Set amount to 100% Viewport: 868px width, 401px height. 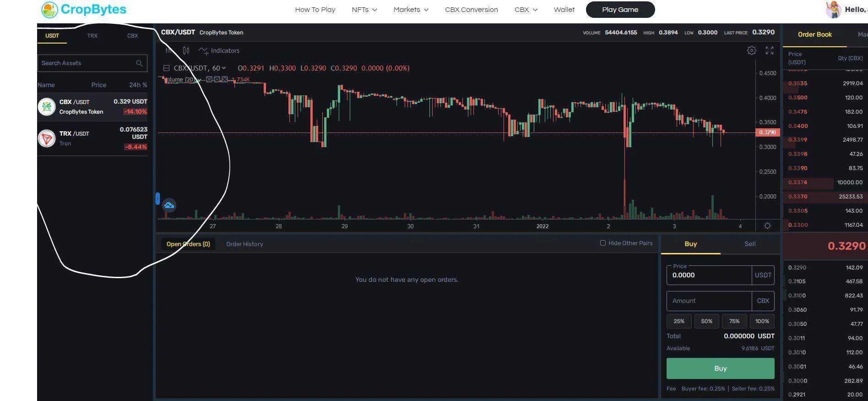point(762,321)
